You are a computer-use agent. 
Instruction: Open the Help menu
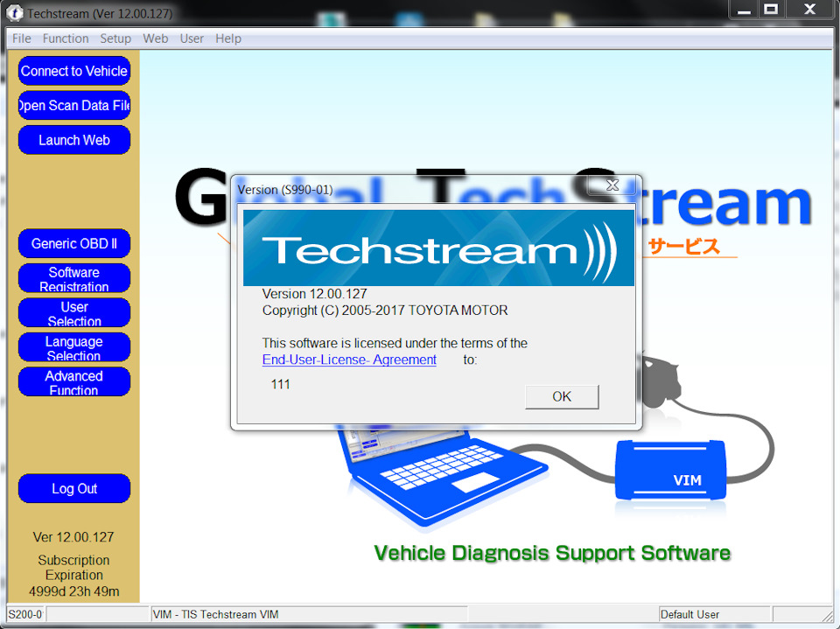tap(228, 38)
